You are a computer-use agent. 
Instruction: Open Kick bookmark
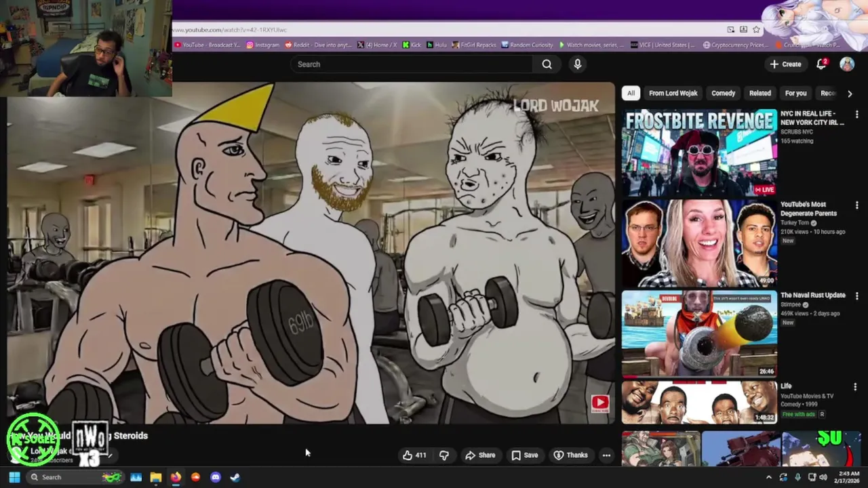click(412, 45)
